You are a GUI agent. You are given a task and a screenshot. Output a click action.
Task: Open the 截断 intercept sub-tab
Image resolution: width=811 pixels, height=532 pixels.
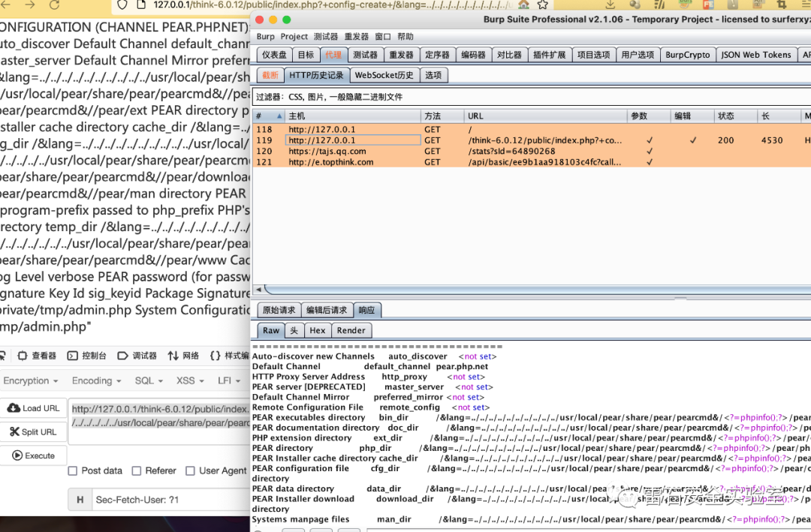click(x=270, y=76)
